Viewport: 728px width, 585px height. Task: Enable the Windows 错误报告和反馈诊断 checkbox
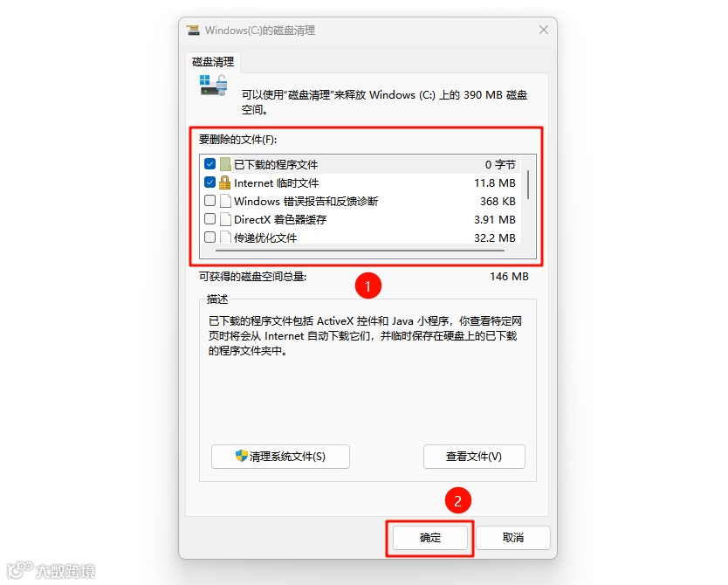click(x=209, y=201)
